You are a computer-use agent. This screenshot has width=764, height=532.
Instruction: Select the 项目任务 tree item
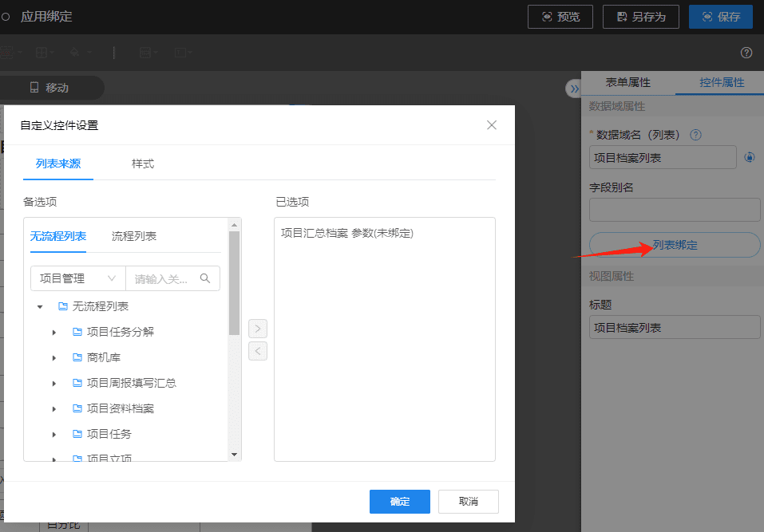coord(109,434)
